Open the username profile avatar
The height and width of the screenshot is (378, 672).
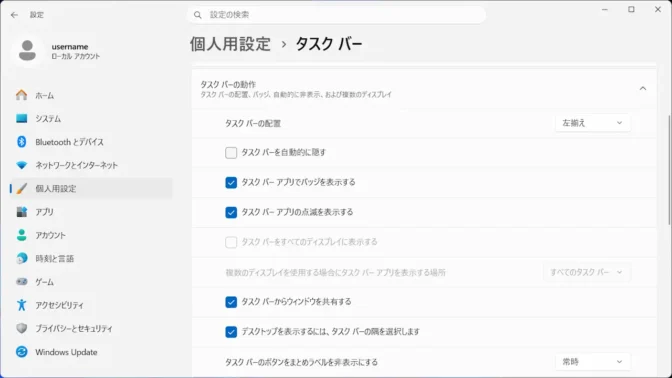pos(27,51)
